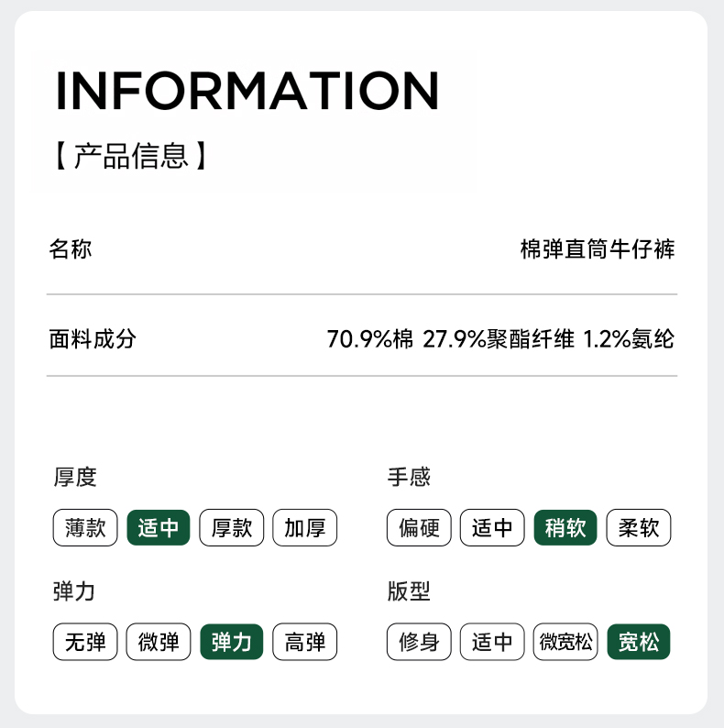The width and height of the screenshot is (724, 728).
Task: Click the highlighted 宽松 fit tag
Action: point(639,642)
